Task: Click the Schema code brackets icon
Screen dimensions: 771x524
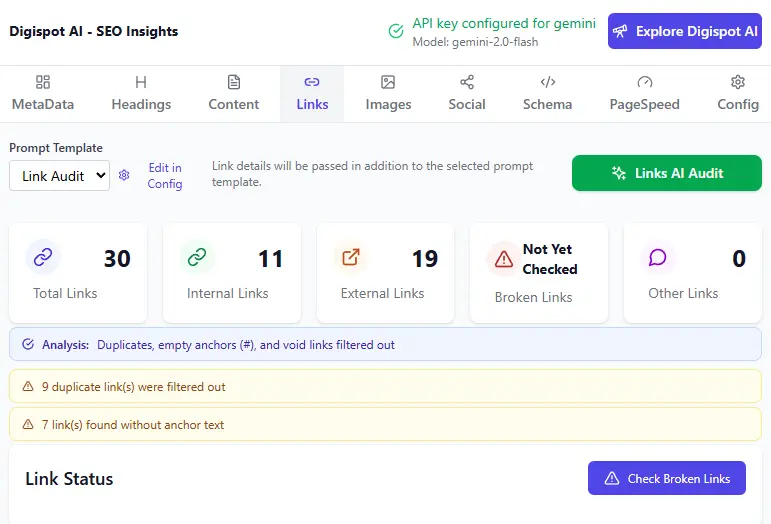Action: (x=548, y=82)
